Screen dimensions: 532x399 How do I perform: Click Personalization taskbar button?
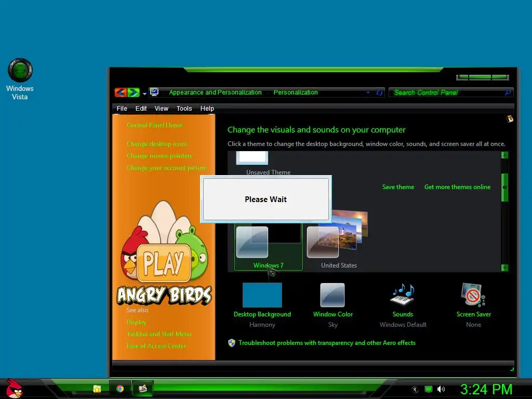(x=142, y=389)
